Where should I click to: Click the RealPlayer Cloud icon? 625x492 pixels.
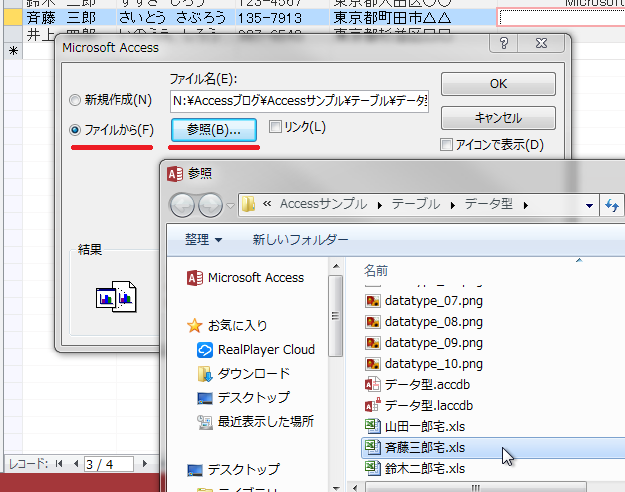pos(205,350)
